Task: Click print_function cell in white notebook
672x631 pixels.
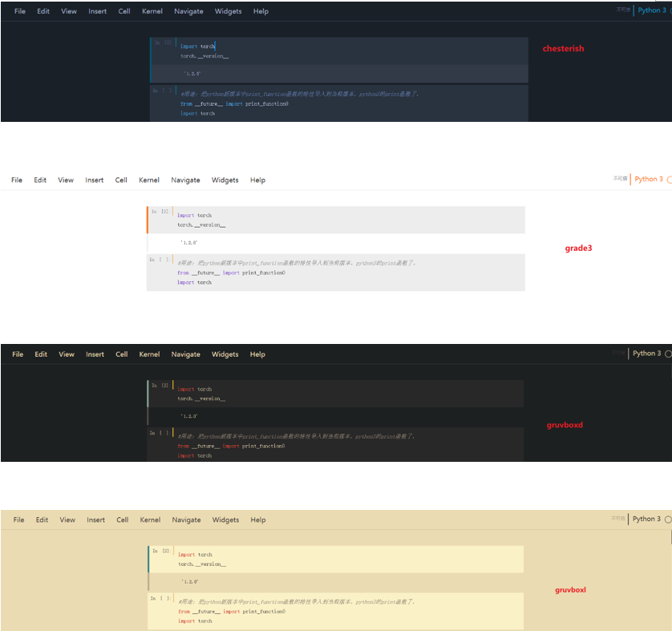Action: point(336,273)
